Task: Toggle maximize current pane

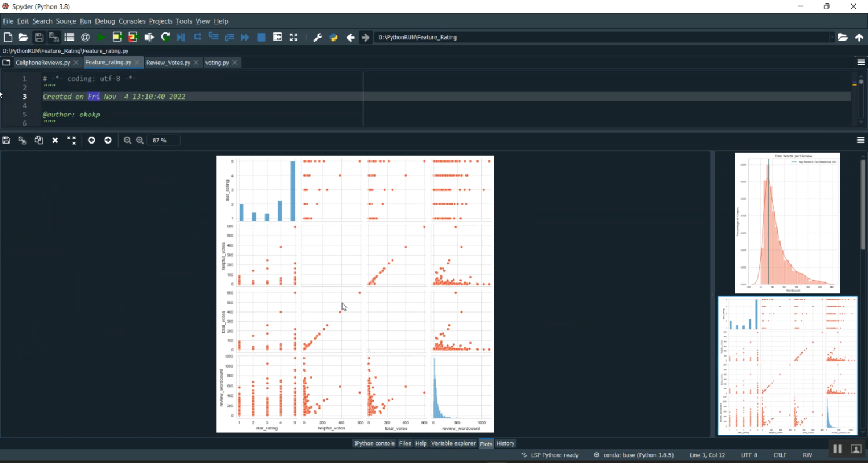Action: point(293,37)
